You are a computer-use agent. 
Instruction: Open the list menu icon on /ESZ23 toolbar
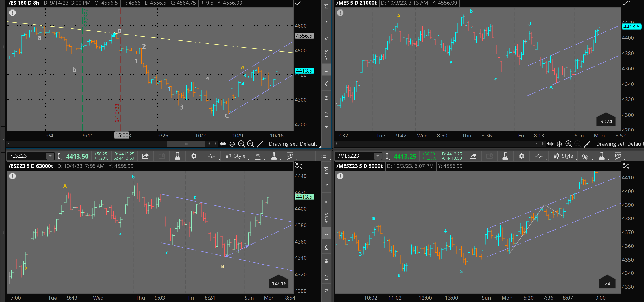(324, 156)
